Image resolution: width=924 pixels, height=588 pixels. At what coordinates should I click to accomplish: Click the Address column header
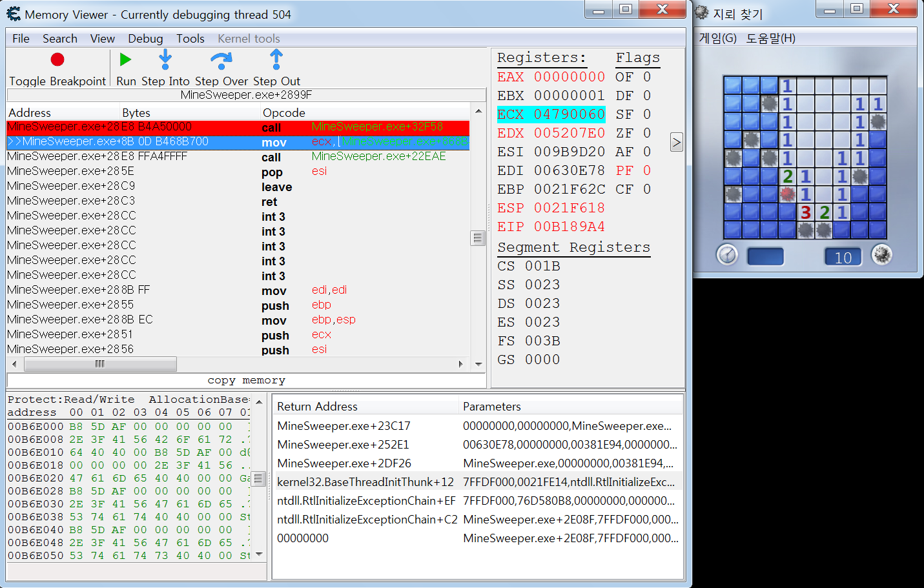(63, 112)
